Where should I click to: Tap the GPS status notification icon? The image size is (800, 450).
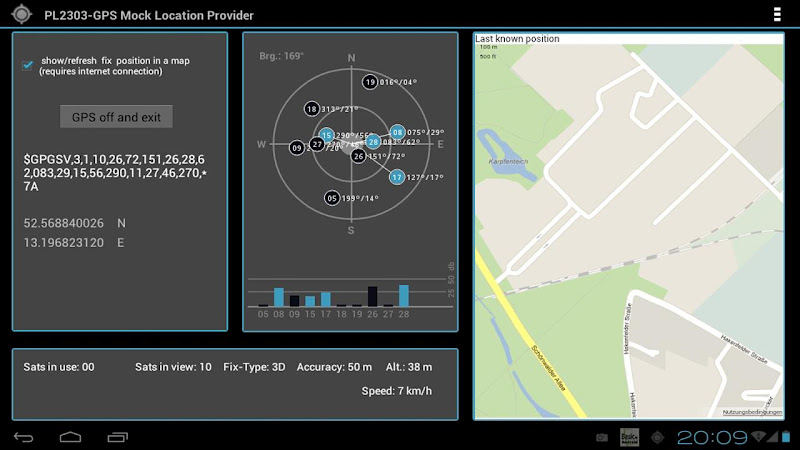click(658, 437)
